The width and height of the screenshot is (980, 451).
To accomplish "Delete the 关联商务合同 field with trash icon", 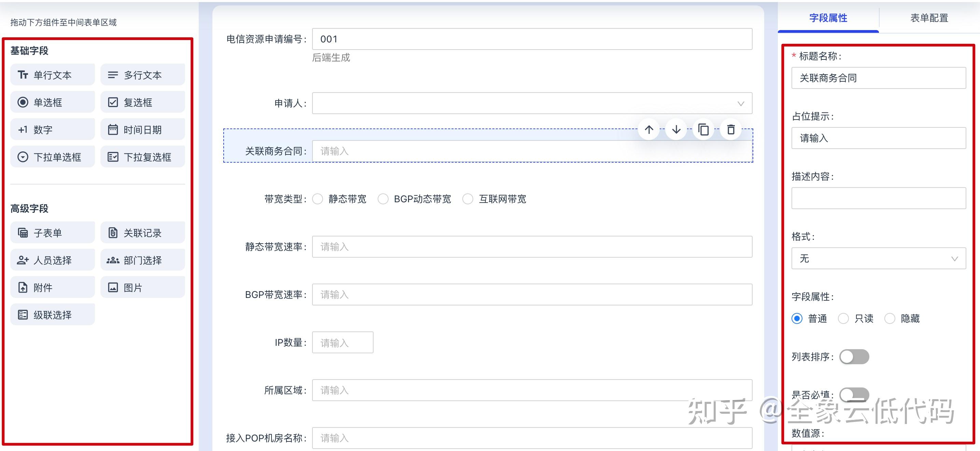I will point(731,129).
